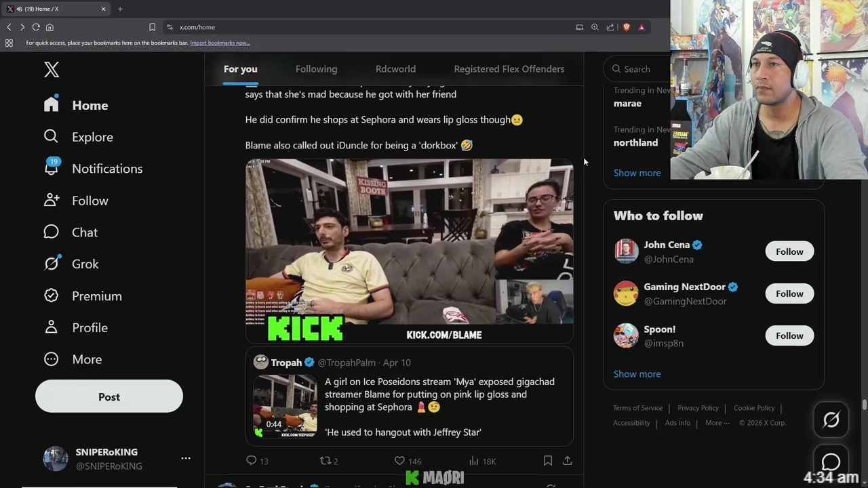Click the X logo in the sidebar
868x488 pixels.
click(52, 69)
